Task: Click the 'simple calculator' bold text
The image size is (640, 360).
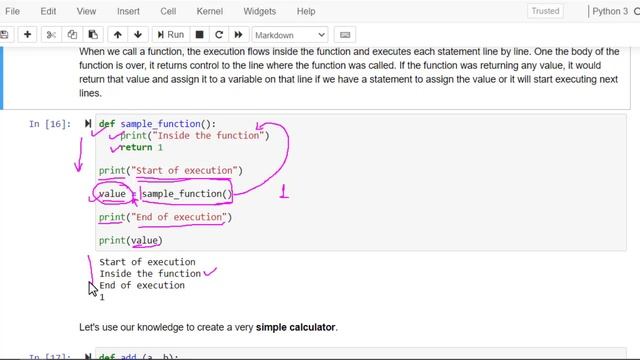Action: pos(296,327)
